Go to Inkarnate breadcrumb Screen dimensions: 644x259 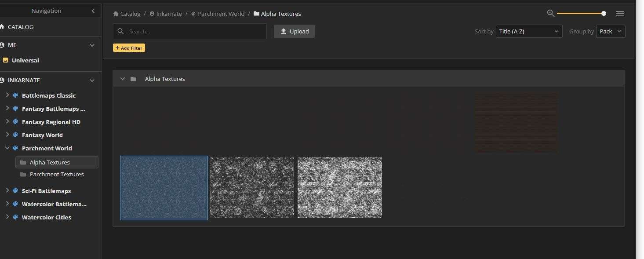click(166, 14)
